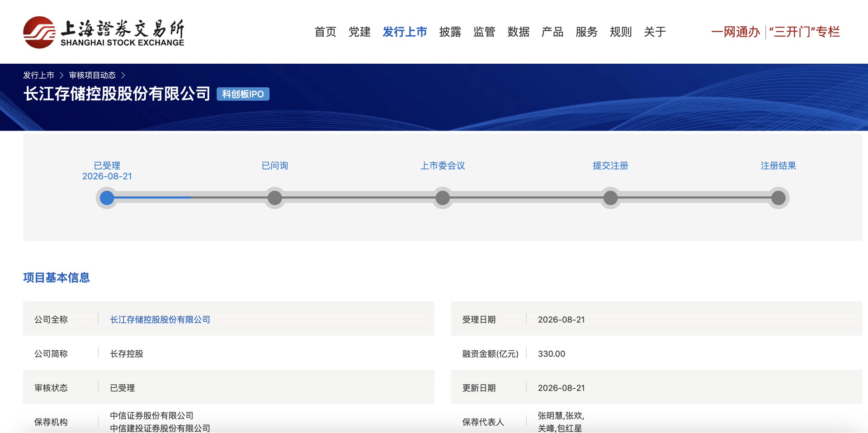This screenshot has width=868, height=433.
Task: Click the 已受理 review status value
Action: tap(123, 388)
